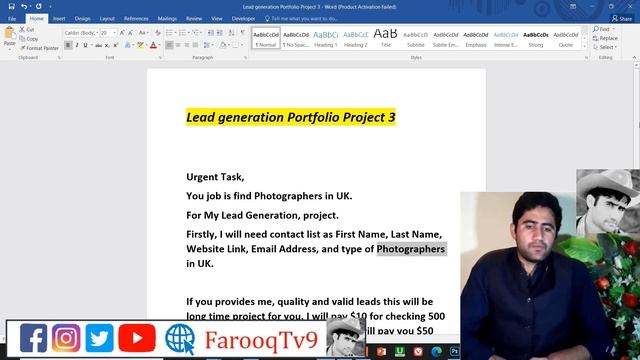640x360 pixels.
Task: Decrease paragraph indent
Action: (211, 33)
